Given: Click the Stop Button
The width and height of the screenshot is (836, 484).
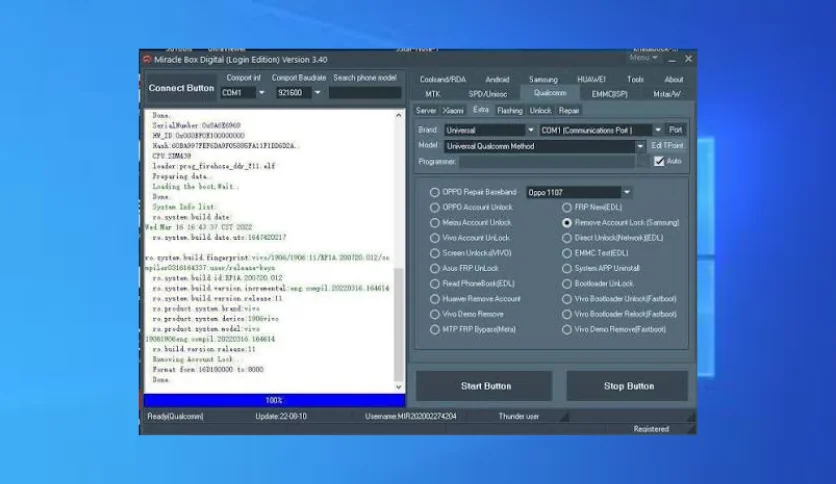Looking at the screenshot, I should pos(627,386).
